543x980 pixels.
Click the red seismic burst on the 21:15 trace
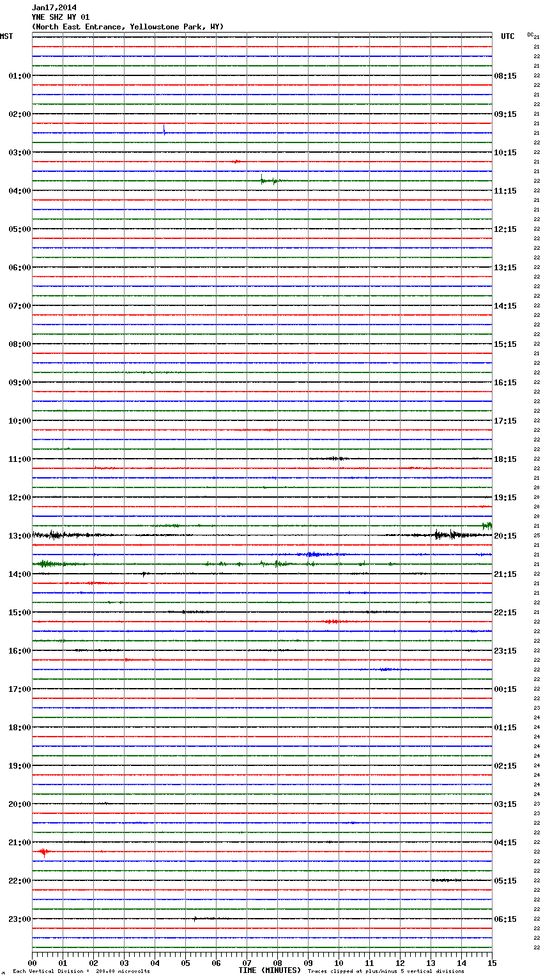tap(43, 852)
